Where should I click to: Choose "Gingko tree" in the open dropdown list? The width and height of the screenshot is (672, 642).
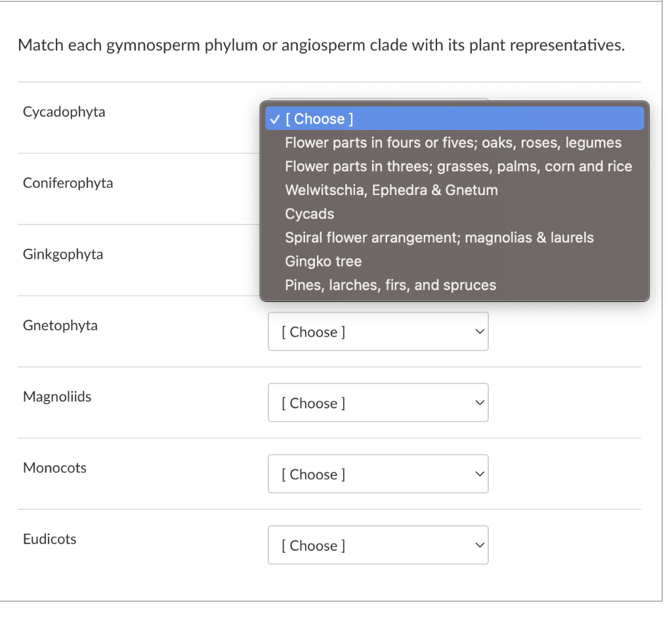point(323,261)
